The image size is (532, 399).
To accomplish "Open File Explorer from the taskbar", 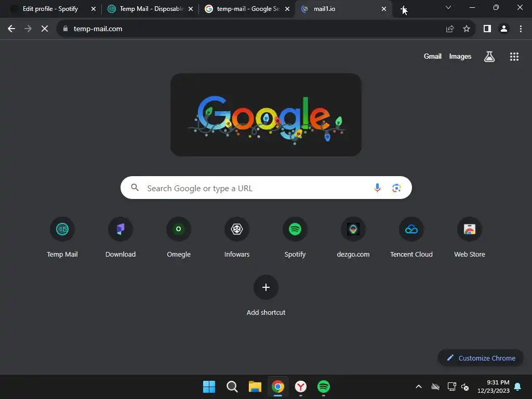I will [255, 387].
